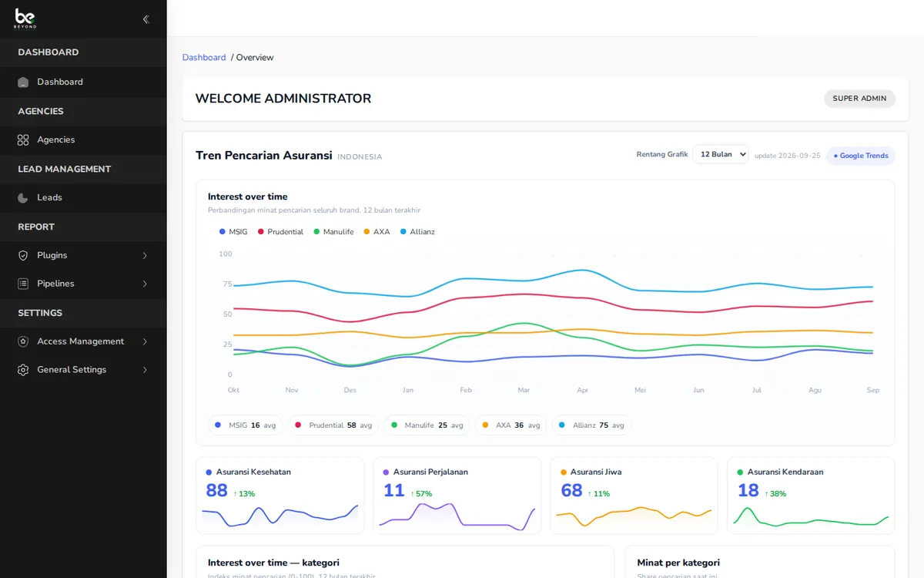This screenshot has height=578, width=924.
Task: Open the Pipelines menu item
Action: (x=83, y=284)
